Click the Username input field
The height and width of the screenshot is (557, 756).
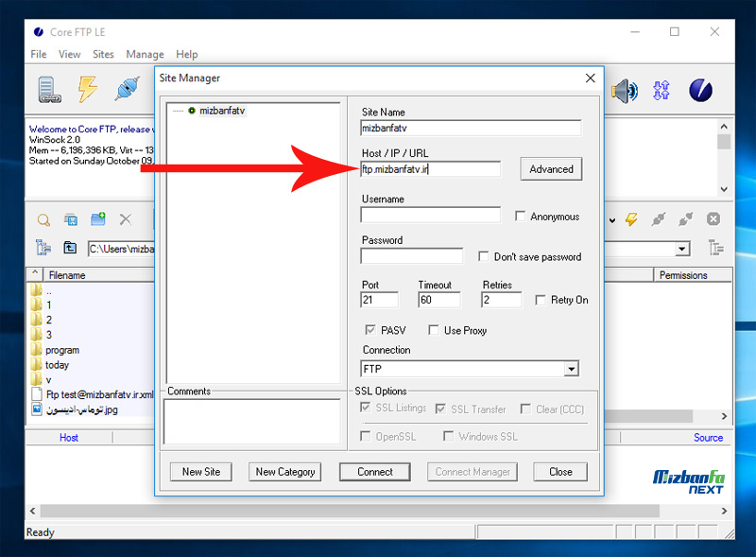430,215
